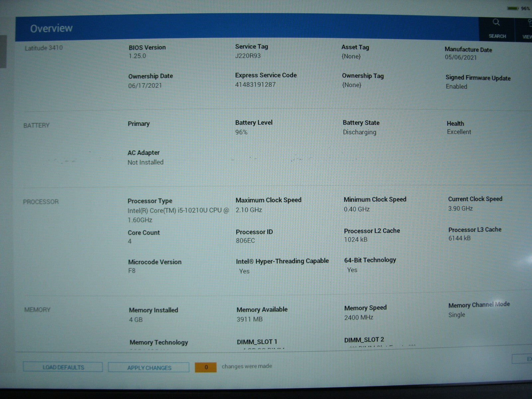The width and height of the screenshot is (532, 399).
Task: Click Load Defaults button
Action: (63, 367)
